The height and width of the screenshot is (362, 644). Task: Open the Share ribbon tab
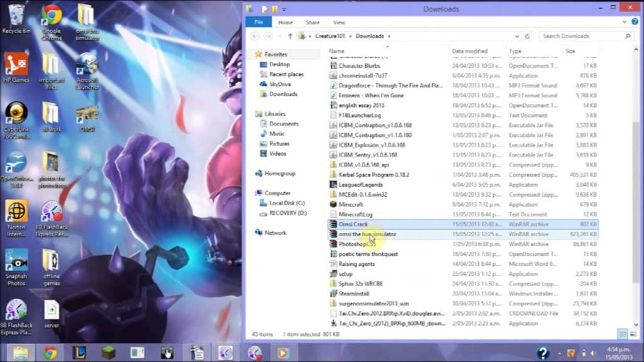pos(313,22)
